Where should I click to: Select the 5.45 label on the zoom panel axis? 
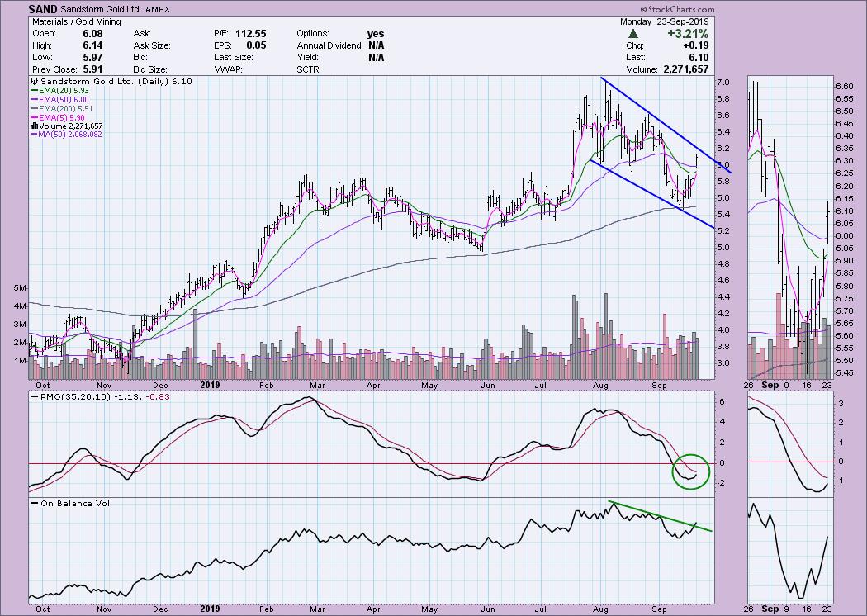844,373
